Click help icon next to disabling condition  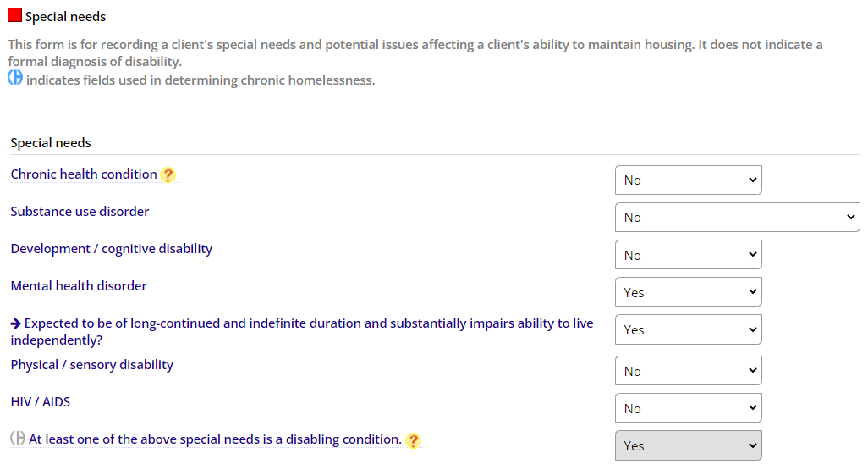pyautogui.click(x=413, y=441)
